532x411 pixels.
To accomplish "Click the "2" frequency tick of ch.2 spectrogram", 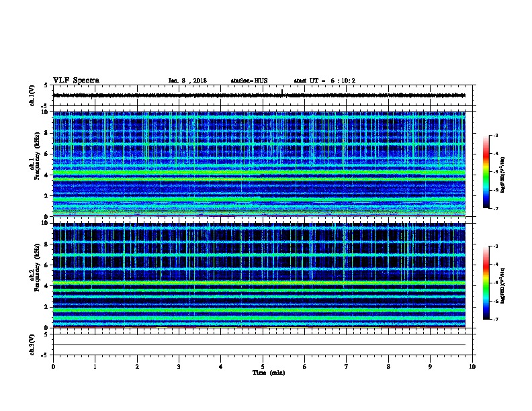I will (47, 307).
